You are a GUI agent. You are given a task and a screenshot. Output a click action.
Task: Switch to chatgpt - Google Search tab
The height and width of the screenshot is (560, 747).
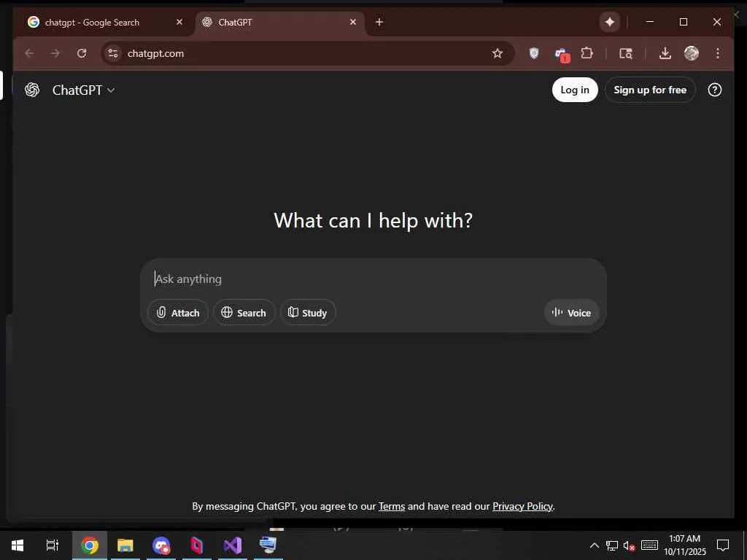(x=105, y=23)
